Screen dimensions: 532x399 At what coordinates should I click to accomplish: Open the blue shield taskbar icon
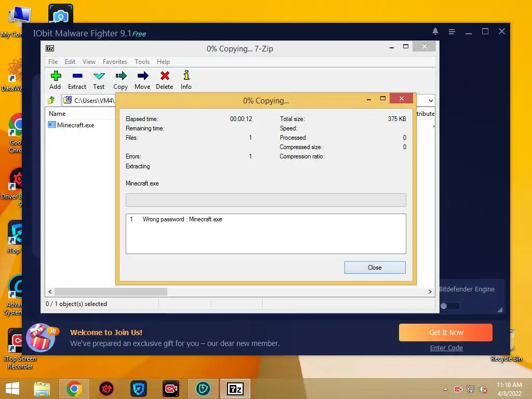(138, 389)
